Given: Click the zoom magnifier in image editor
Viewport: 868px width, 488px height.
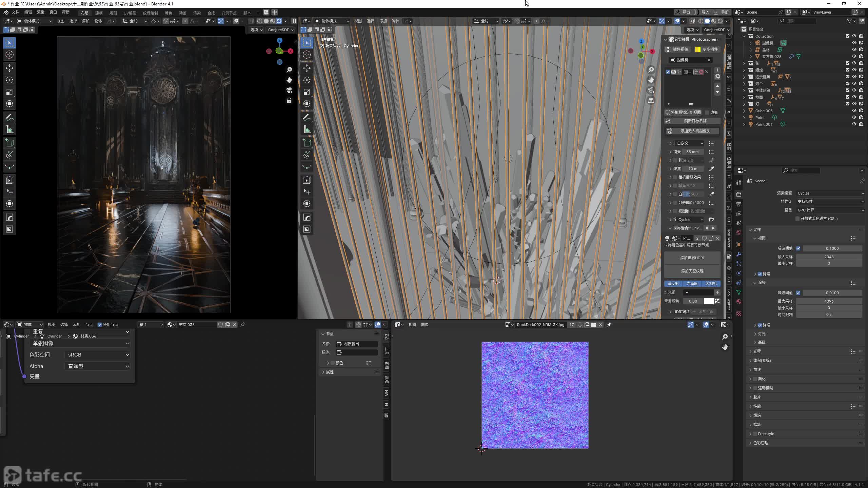Looking at the screenshot, I should [x=725, y=337].
